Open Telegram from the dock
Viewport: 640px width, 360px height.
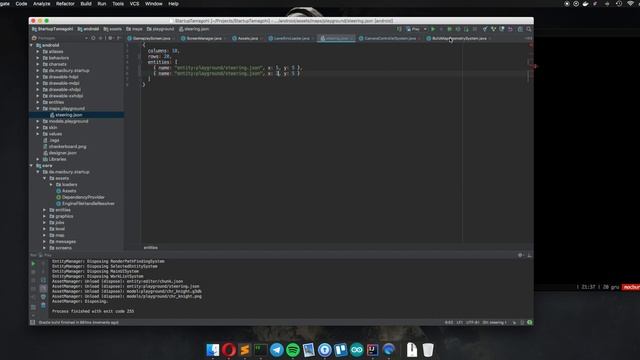pyautogui.click(x=277, y=350)
